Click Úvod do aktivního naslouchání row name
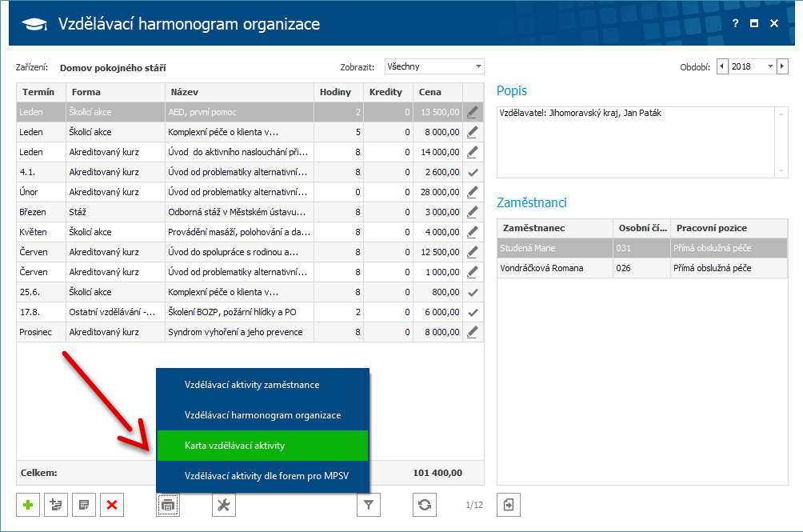The image size is (803, 532). pos(240,152)
